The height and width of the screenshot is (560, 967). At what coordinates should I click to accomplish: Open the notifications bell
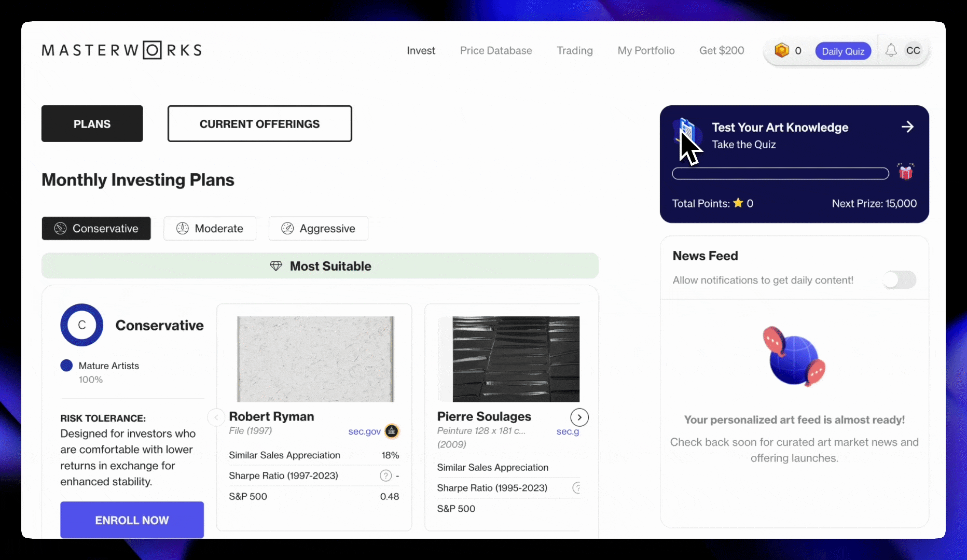(x=891, y=50)
